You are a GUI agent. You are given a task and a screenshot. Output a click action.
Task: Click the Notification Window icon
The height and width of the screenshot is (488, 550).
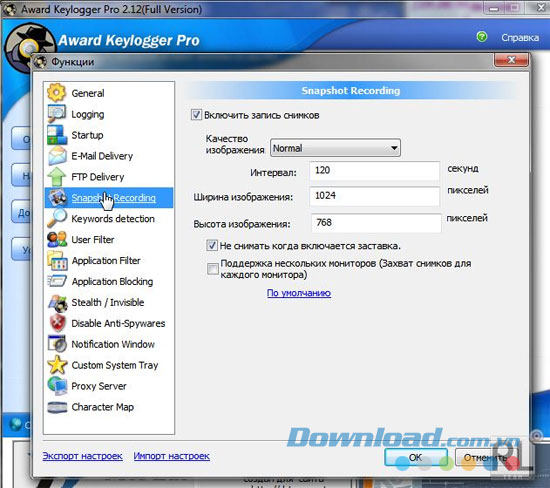point(57,344)
